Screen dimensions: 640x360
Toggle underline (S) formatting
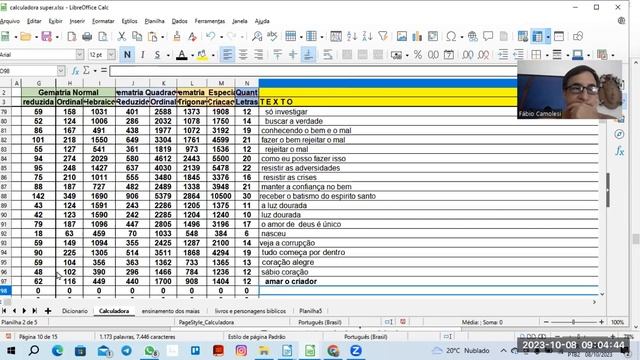[157, 55]
